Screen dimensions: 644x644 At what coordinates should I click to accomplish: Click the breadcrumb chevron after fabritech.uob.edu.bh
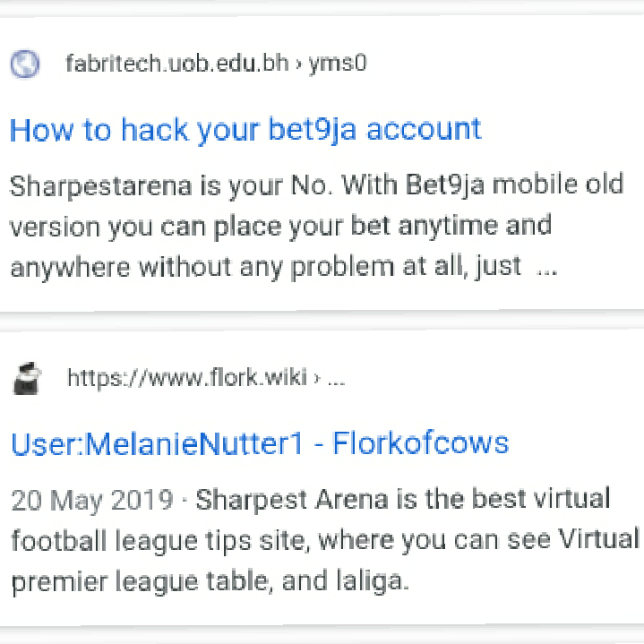(298, 64)
